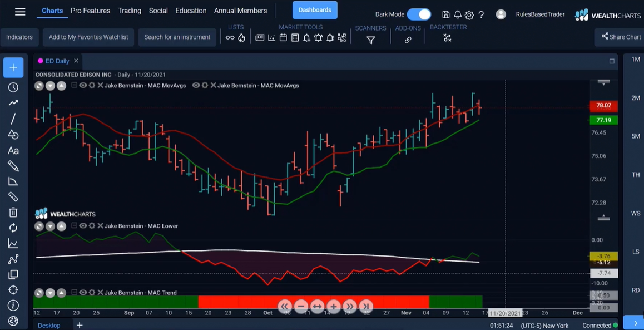Open the Trading menu
Image resolution: width=644 pixels, height=330 pixels.
tap(130, 11)
